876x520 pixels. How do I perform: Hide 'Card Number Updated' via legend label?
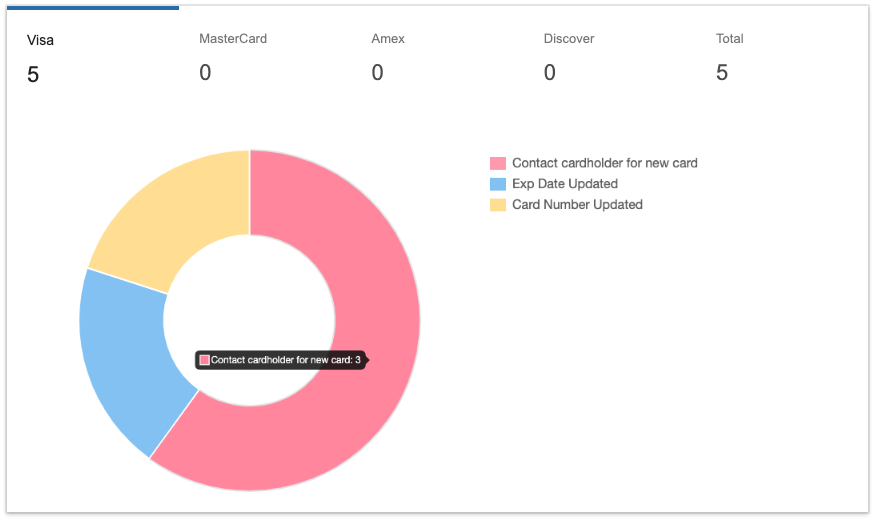tap(577, 205)
